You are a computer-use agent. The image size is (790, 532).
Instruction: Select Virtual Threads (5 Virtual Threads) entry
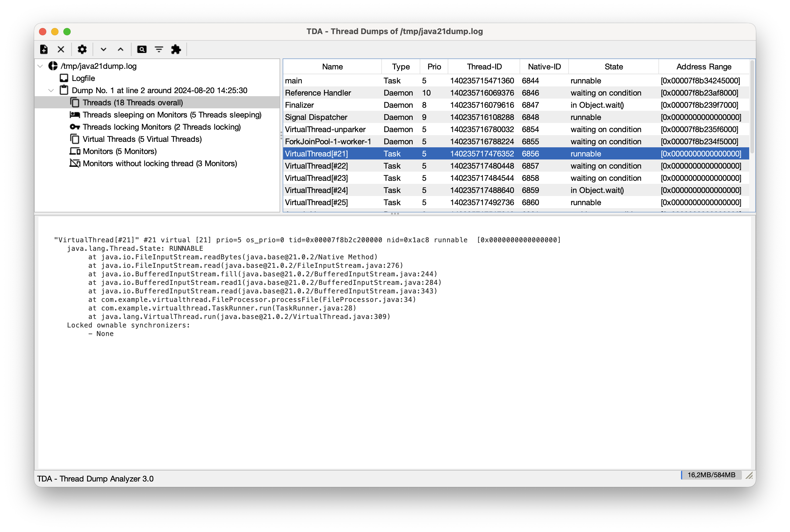coord(142,139)
